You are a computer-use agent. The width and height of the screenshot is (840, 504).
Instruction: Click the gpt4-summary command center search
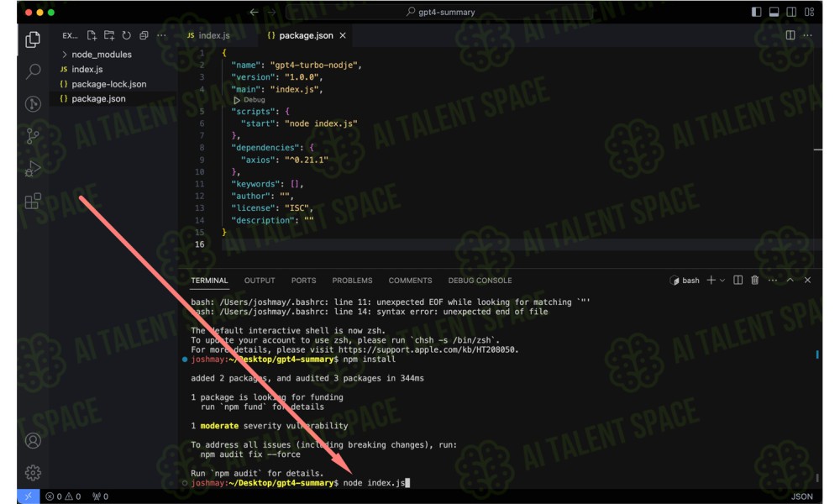tap(440, 12)
